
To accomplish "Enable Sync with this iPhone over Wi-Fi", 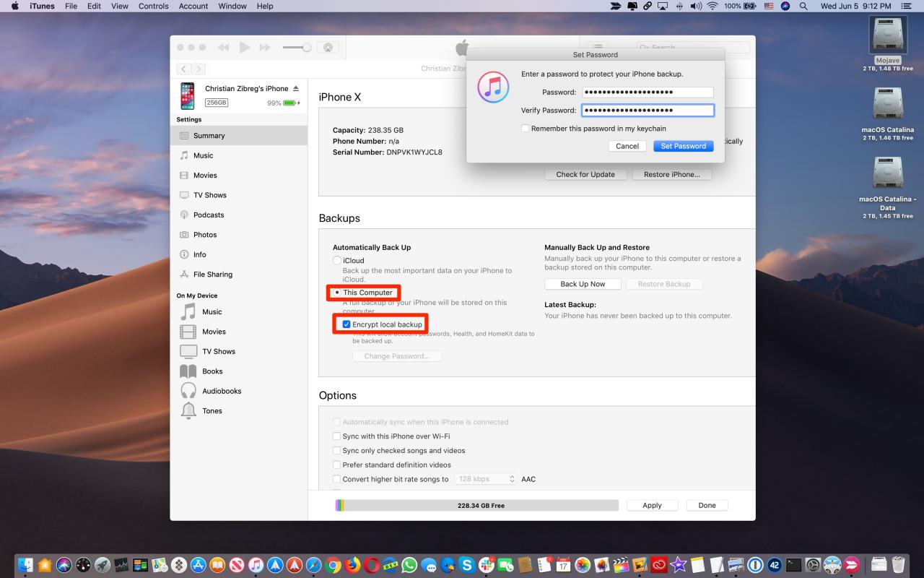I will 336,436.
